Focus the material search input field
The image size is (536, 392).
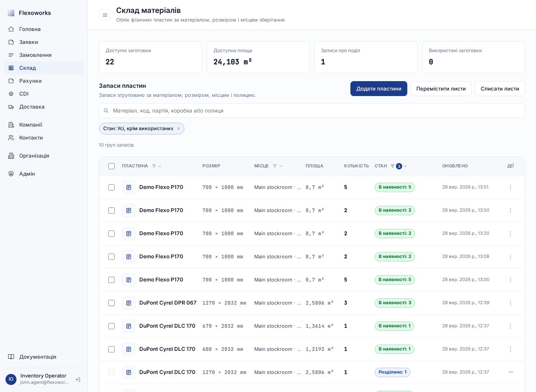click(x=312, y=111)
